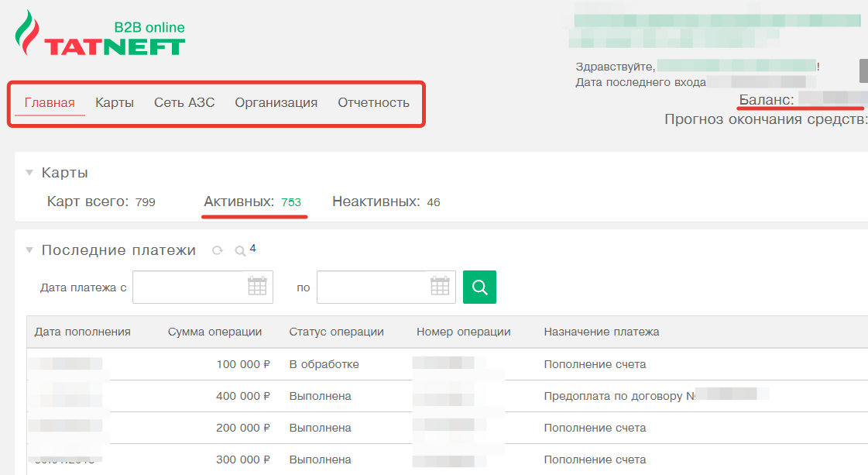Open the Сеть АЗС tab
This screenshot has width=868, height=475.
pyautogui.click(x=184, y=102)
